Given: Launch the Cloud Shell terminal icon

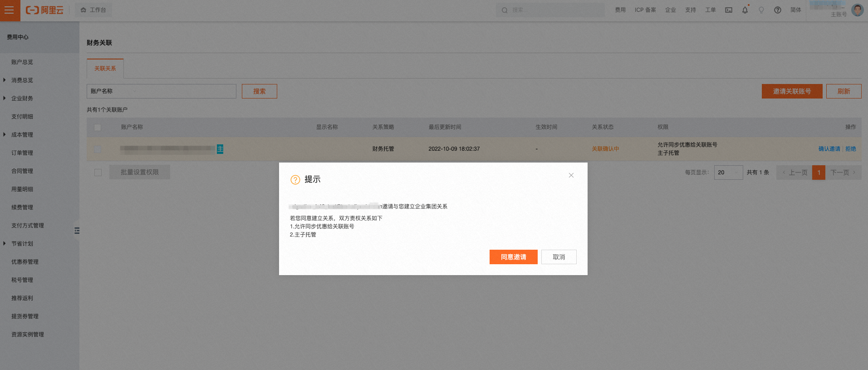Looking at the screenshot, I should point(729,10).
